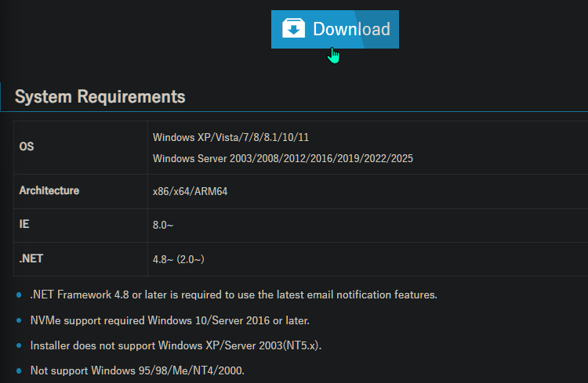Click the bullet beside the NVMe note
This screenshot has width=588, height=383.
tap(19, 320)
